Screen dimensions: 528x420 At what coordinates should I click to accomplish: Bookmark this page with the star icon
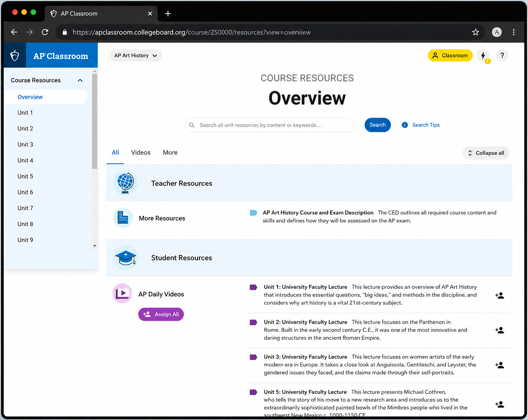point(475,32)
